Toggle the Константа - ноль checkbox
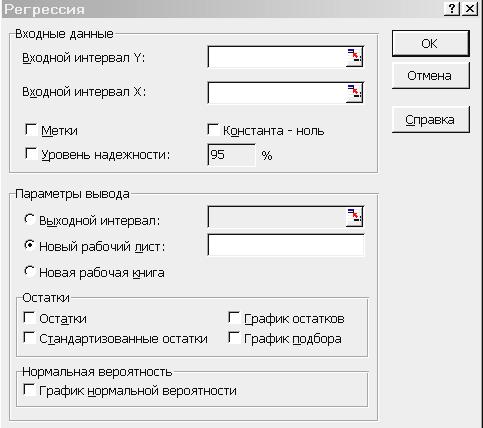483x428 pixels. click(213, 130)
